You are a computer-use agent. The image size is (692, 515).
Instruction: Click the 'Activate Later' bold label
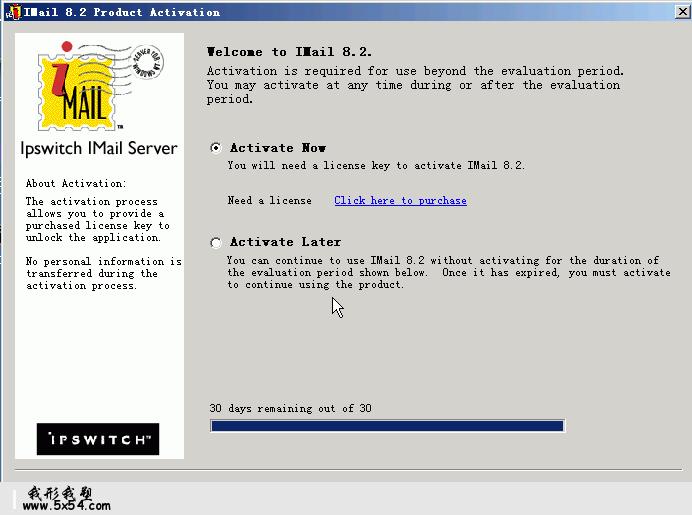pos(286,242)
